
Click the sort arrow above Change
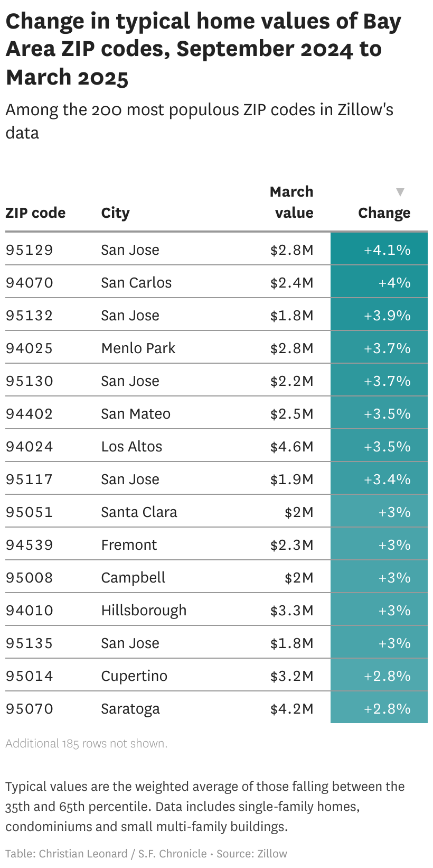pos(400,192)
